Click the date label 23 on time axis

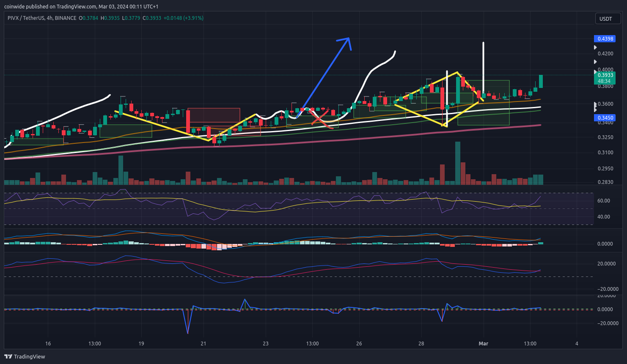[266, 344]
